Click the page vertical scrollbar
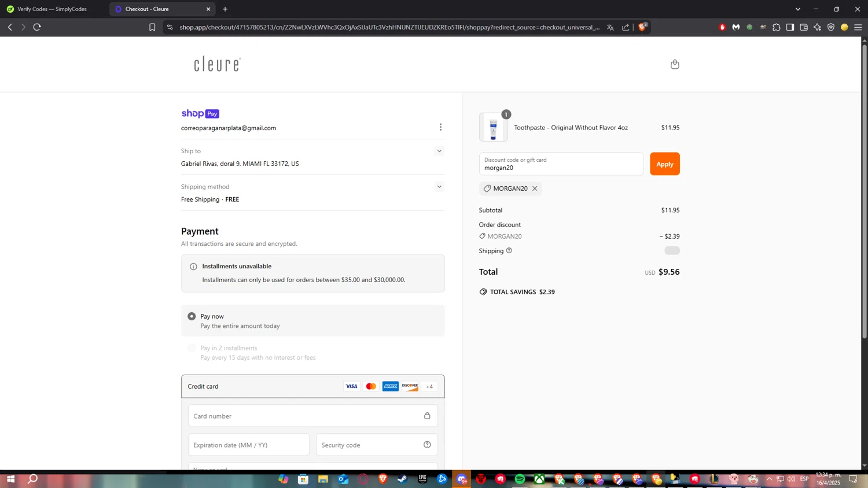868x488 pixels. coord(865,191)
